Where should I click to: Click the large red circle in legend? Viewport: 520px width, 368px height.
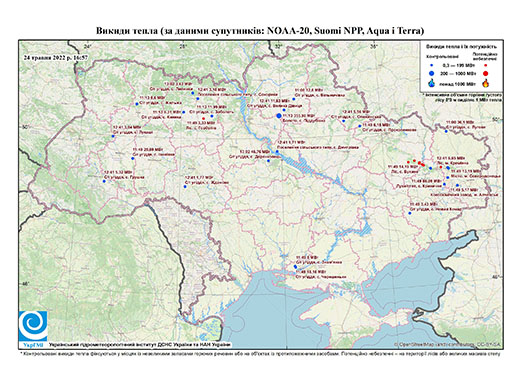485,73
